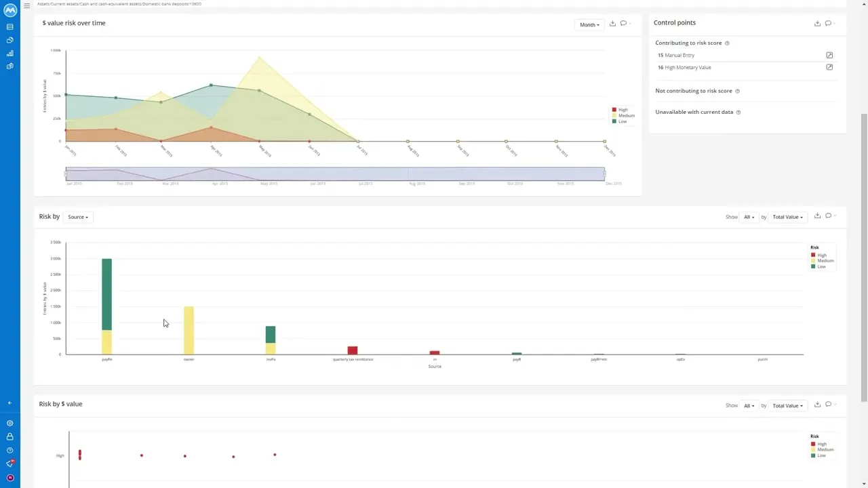Toggle Low series in time chart legend

click(619, 121)
